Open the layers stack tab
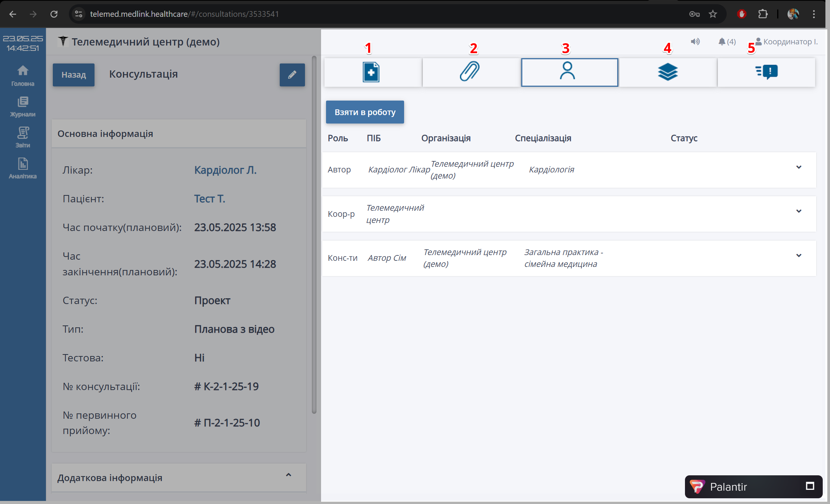The height and width of the screenshot is (504, 830). [668, 72]
